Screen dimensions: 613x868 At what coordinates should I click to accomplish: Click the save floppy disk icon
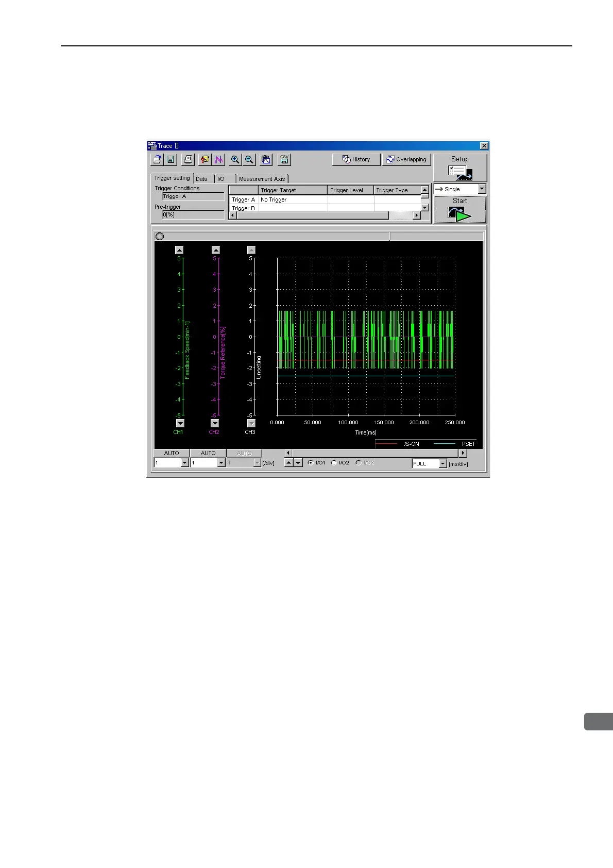(171, 160)
